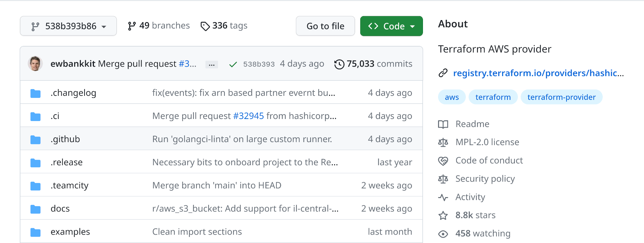
Task: Open the registry.terraform.io providers link
Action: [539, 73]
